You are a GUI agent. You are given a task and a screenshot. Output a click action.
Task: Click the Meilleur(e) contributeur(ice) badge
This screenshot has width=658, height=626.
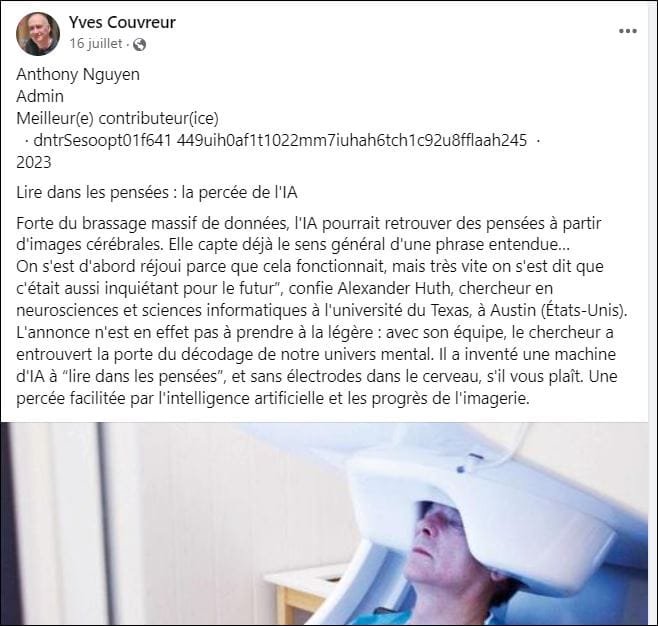pos(118,118)
